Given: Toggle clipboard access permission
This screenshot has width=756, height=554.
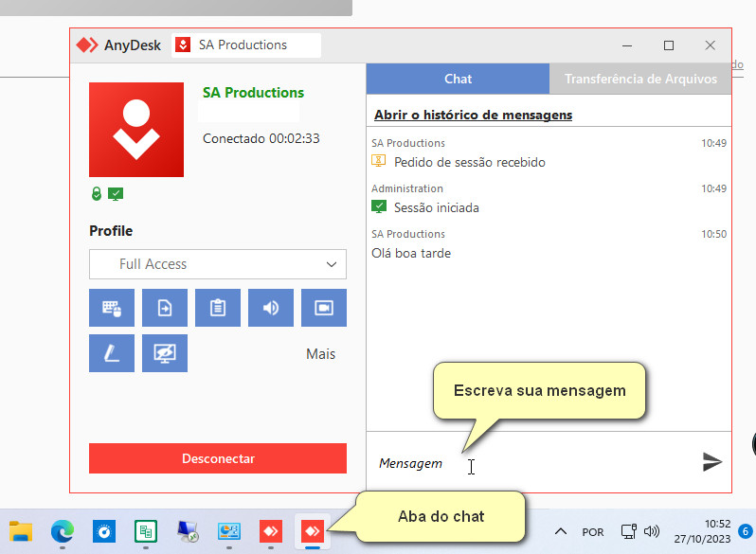Looking at the screenshot, I should 218,308.
